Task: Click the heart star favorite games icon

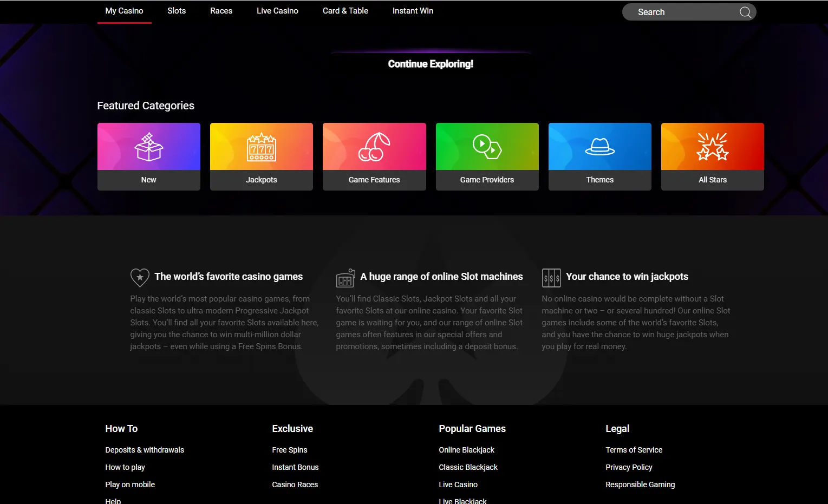Action: 140,277
